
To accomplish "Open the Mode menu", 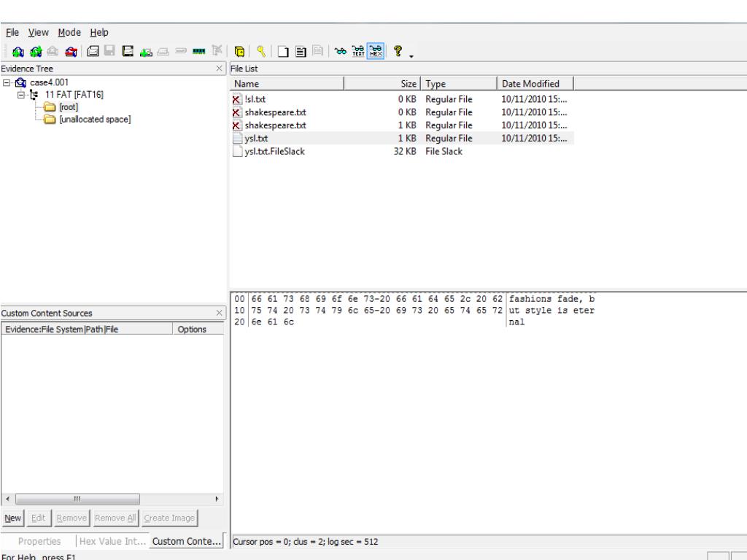I will click(x=69, y=32).
